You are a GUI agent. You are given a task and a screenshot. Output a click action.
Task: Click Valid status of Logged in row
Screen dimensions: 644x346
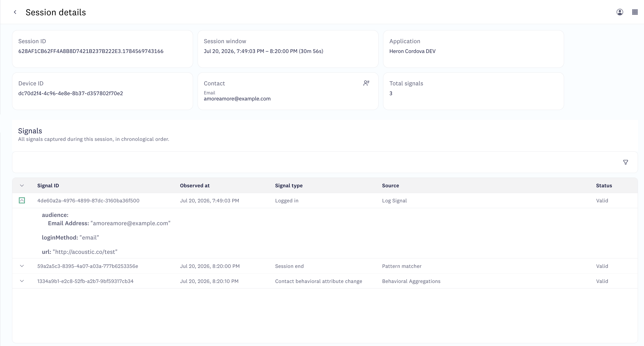(x=602, y=201)
